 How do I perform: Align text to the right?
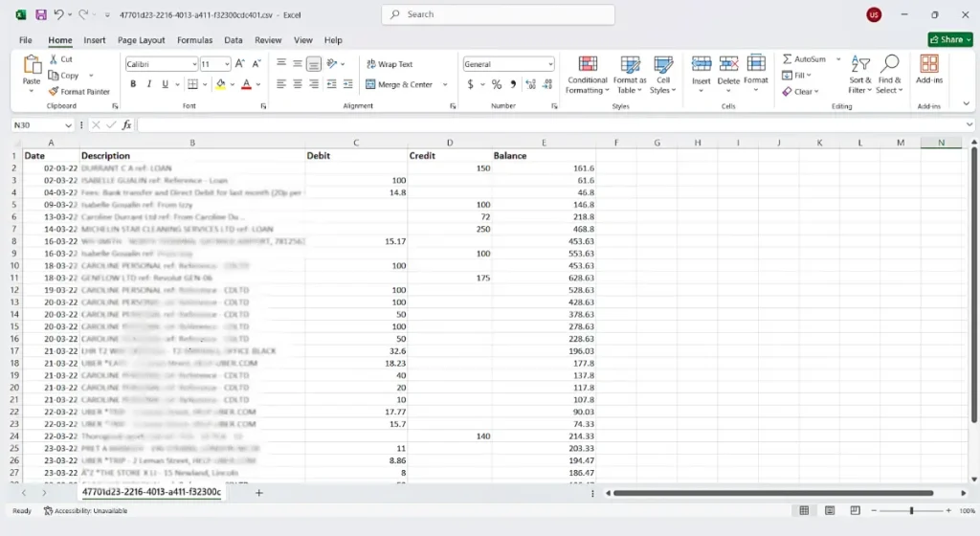pos(314,84)
